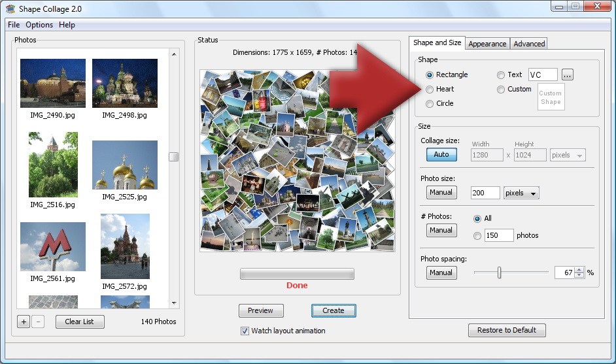
Task: Select the IMG_2516.jpg thumbnail
Action: click(x=53, y=165)
